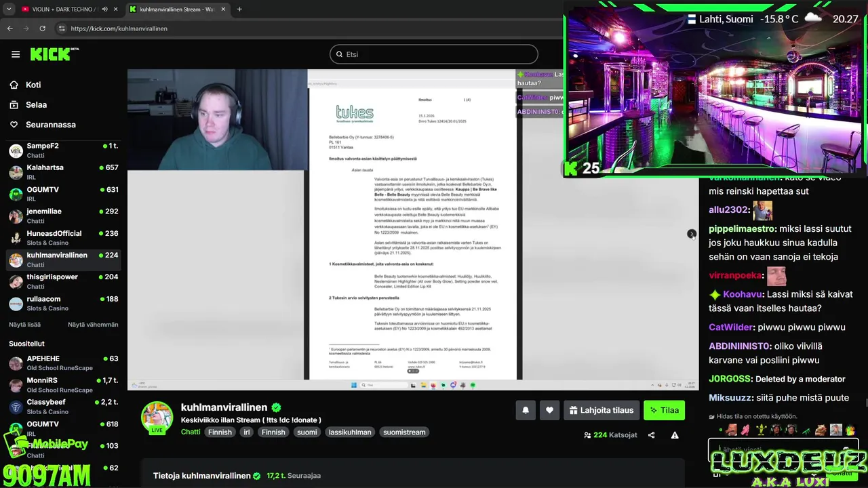Open OGUMTV channel with 631 viewers
The width and height of the screenshot is (868, 488).
point(64,194)
